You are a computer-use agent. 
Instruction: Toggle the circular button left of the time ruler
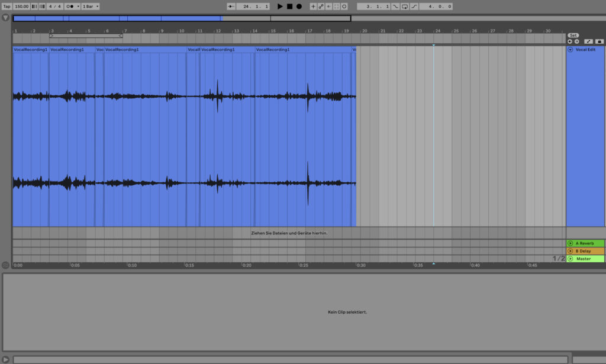5,266
